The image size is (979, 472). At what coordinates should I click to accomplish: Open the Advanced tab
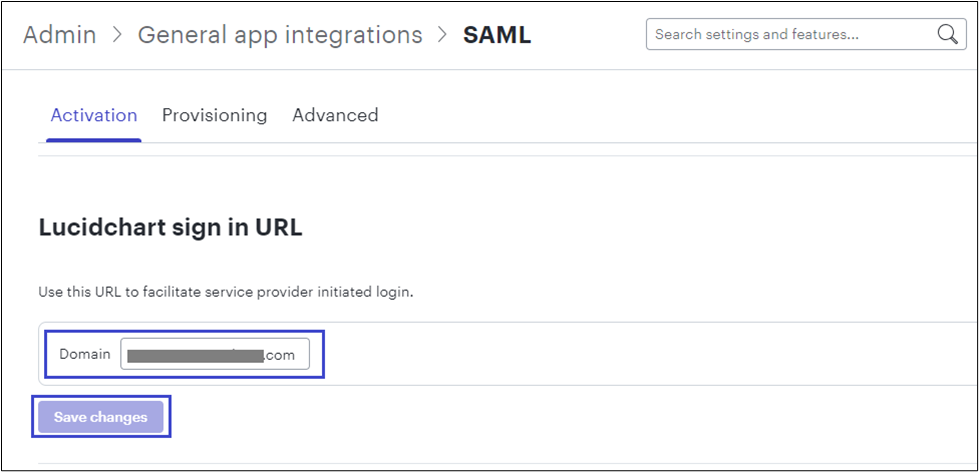point(335,115)
